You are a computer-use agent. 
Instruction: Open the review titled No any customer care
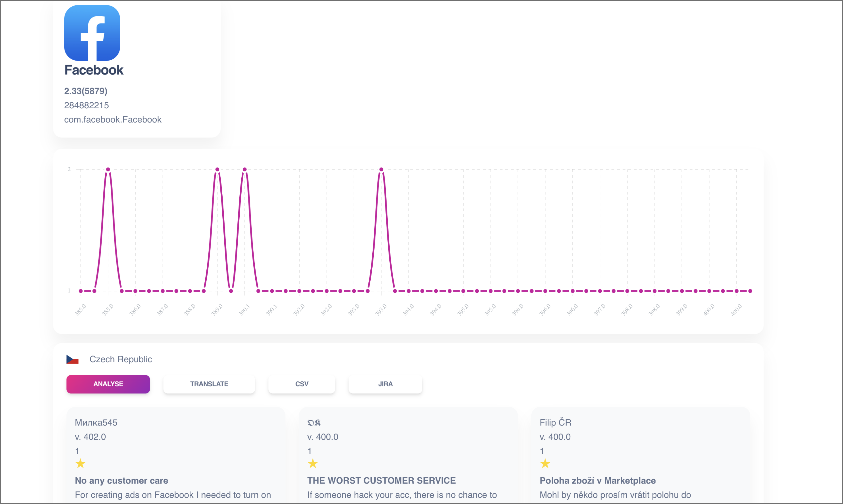[122, 481]
